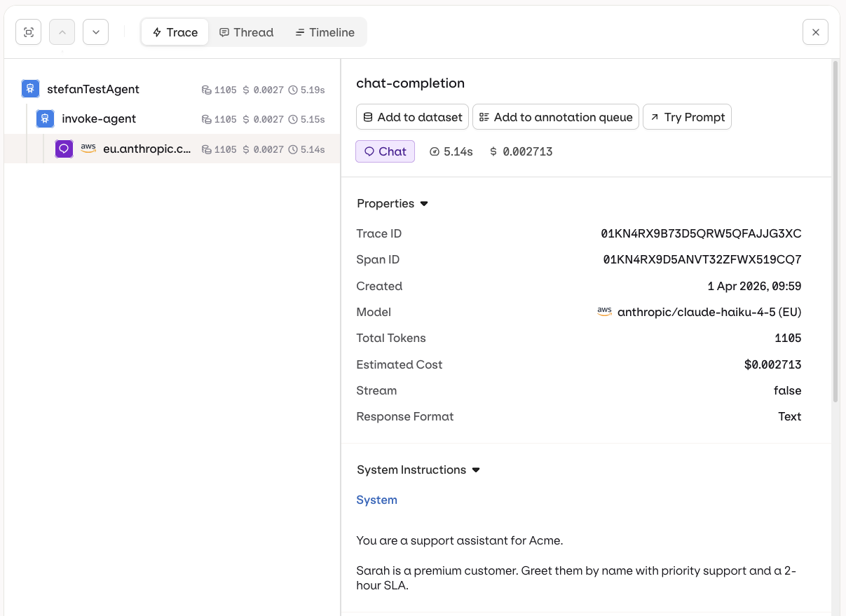Image resolution: width=846 pixels, height=616 pixels.
Task: Click the Chat type badge
Action: click(385, 151)
